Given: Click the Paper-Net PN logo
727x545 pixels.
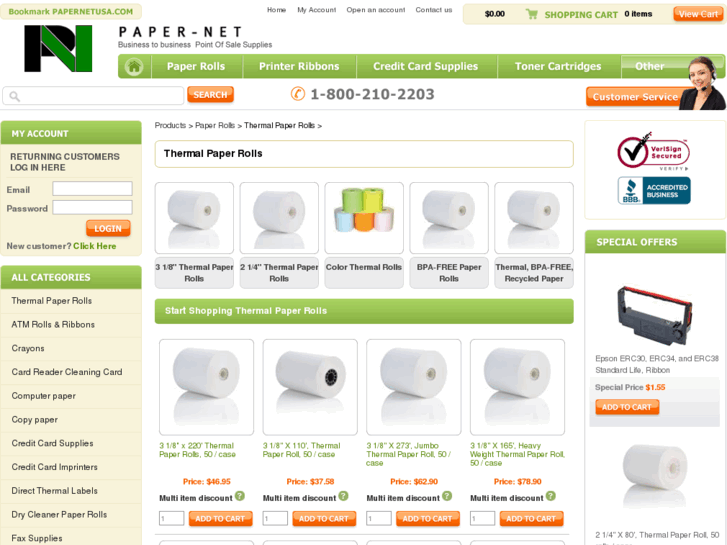Looking at the screenshot, I should coord(58,49).
